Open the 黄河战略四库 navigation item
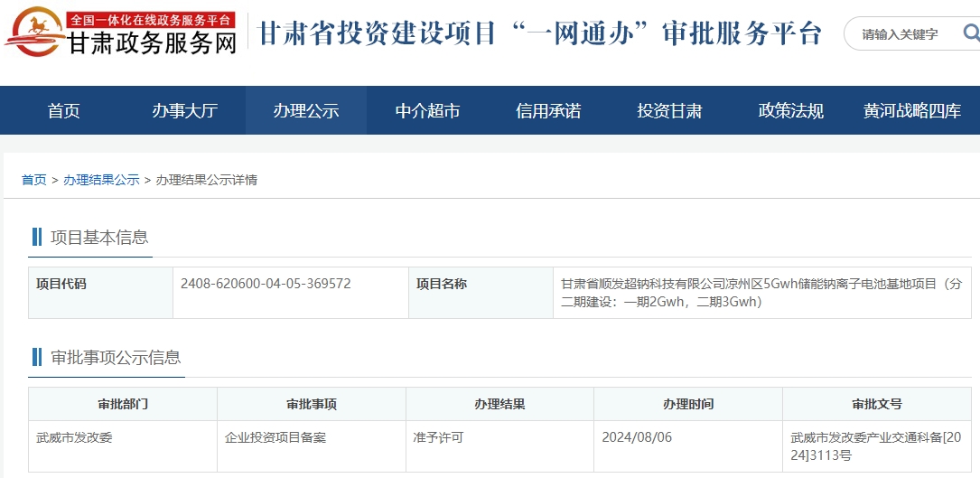This screenshot has width=980, height=478. [911, 111]
